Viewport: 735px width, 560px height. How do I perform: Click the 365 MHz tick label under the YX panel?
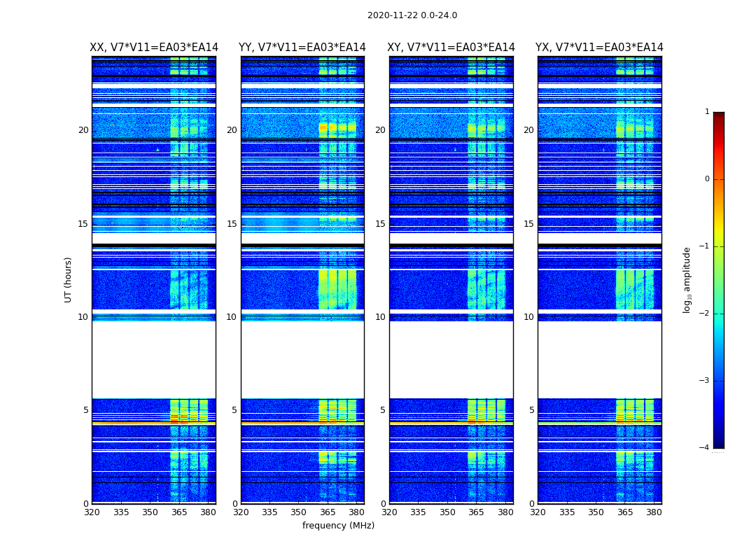(625, 512)
